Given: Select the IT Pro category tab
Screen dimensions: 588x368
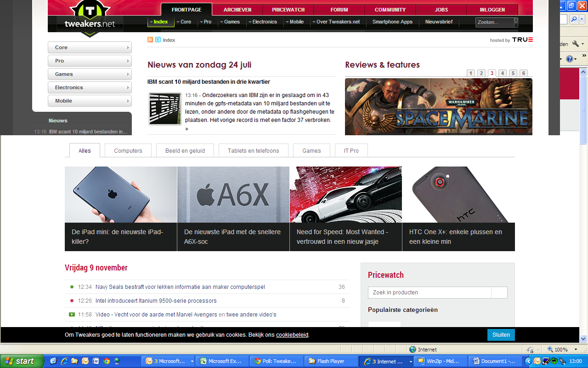Looking at the screenshot, I should [351, 150].
